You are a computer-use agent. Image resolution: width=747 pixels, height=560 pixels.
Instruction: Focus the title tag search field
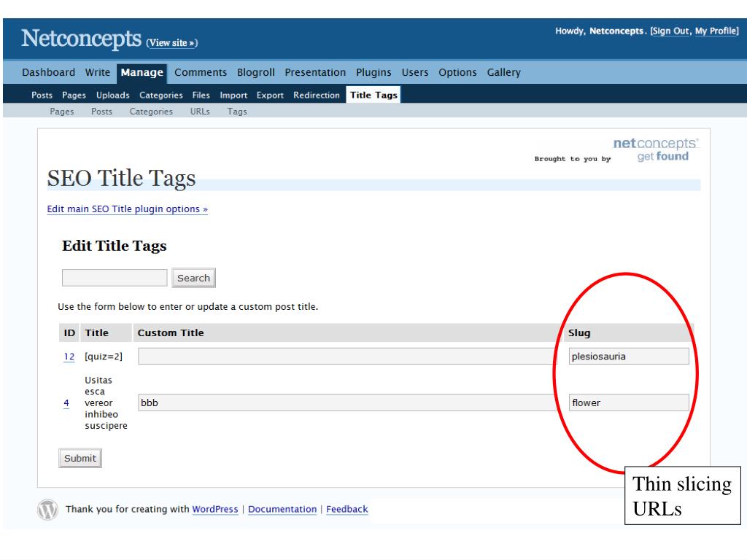point(115,278)
